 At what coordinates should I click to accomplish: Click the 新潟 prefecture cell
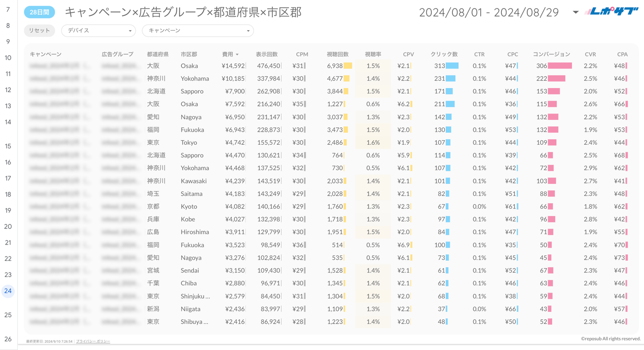153,309
